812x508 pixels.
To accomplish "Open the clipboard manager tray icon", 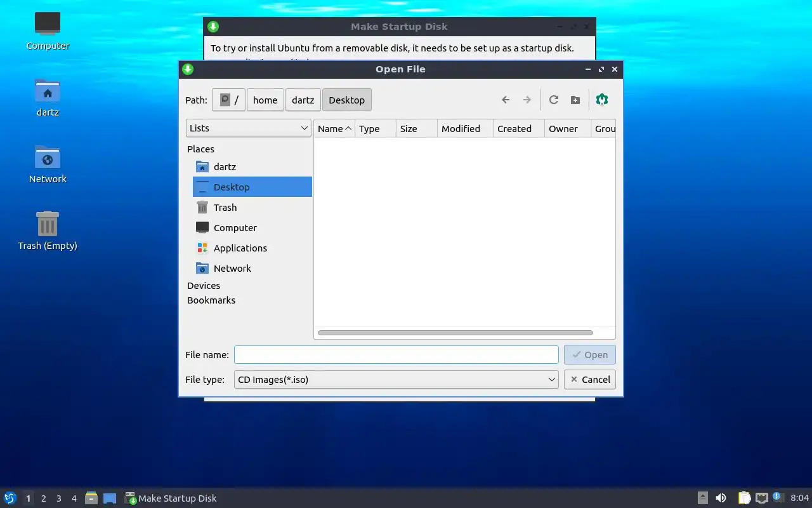I will [744, 498].
